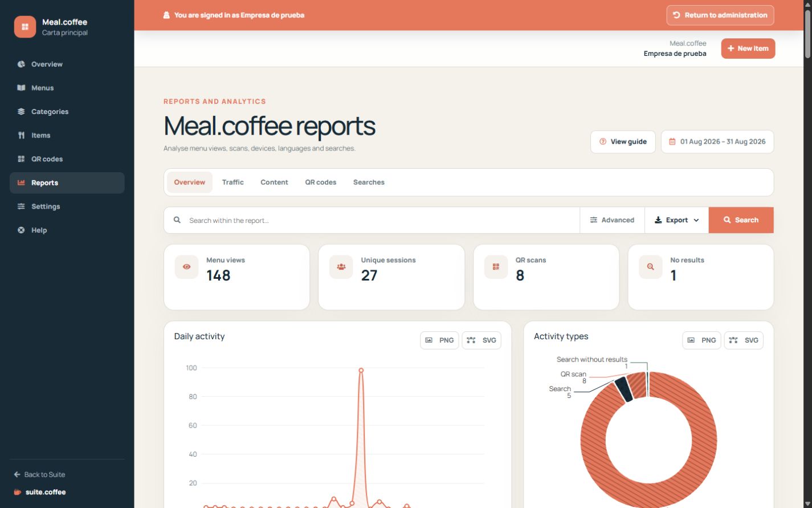Screen dimensions: 812x508
Task: Export Activity types chart as SVG
Action: (744, 340)
